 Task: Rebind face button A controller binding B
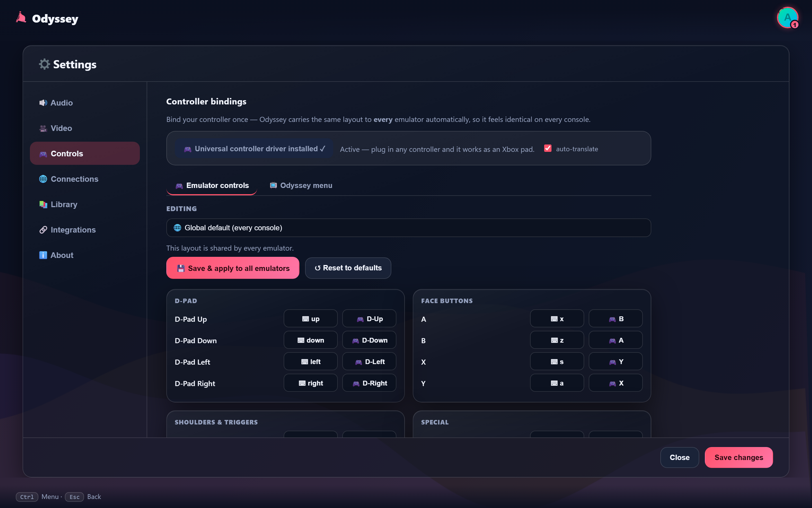tap(616, 319)
